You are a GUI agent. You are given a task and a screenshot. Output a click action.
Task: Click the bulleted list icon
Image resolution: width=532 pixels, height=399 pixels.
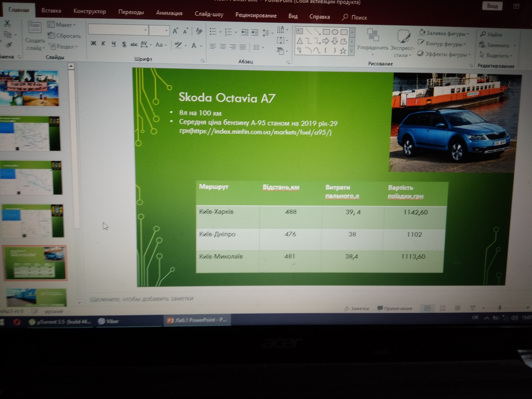[x=213, y=31]
